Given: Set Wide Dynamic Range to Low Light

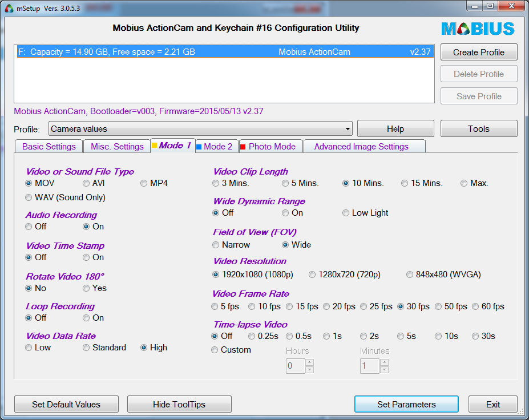Looking at the screenshot, I should [365, 213].
